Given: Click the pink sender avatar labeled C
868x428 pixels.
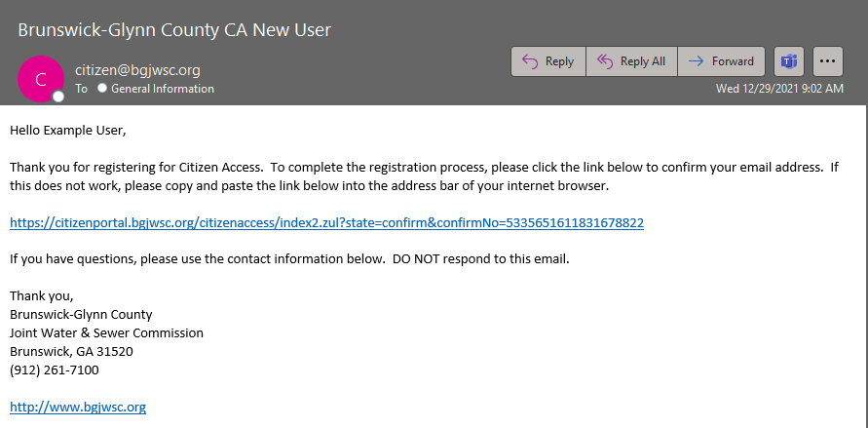Looking at the screenshot, I should point(40,79).
